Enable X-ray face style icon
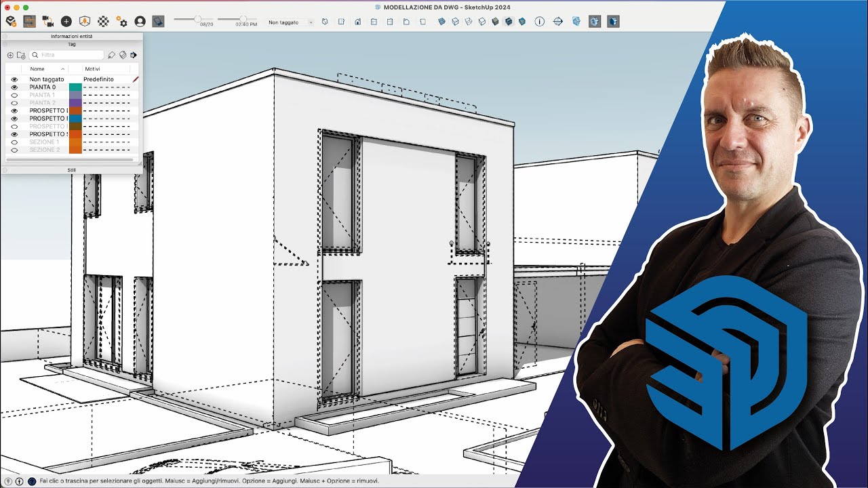The image size is (868, 488). pos(441,22)
